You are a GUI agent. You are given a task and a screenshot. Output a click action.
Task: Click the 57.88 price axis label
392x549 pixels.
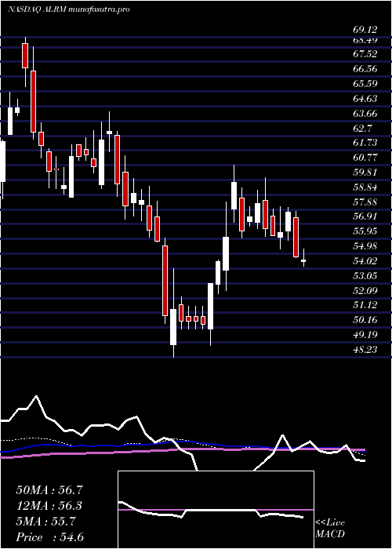click(365, 202)
